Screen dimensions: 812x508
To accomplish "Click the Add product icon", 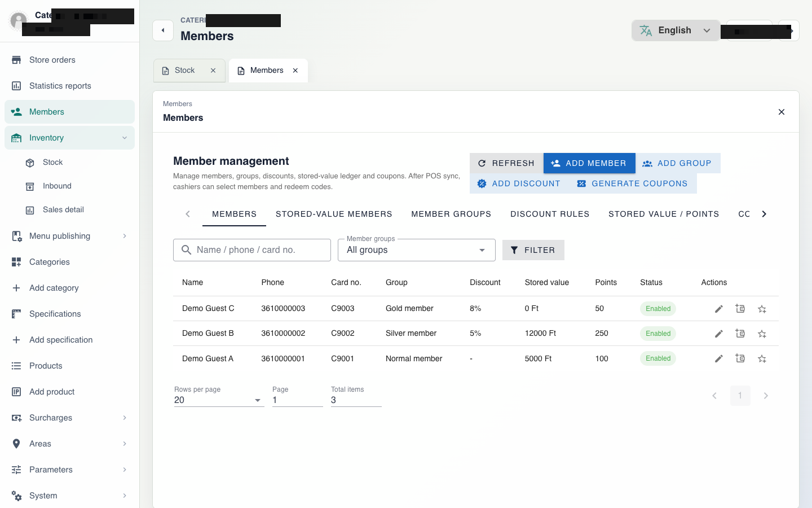I will click(16, 392).
